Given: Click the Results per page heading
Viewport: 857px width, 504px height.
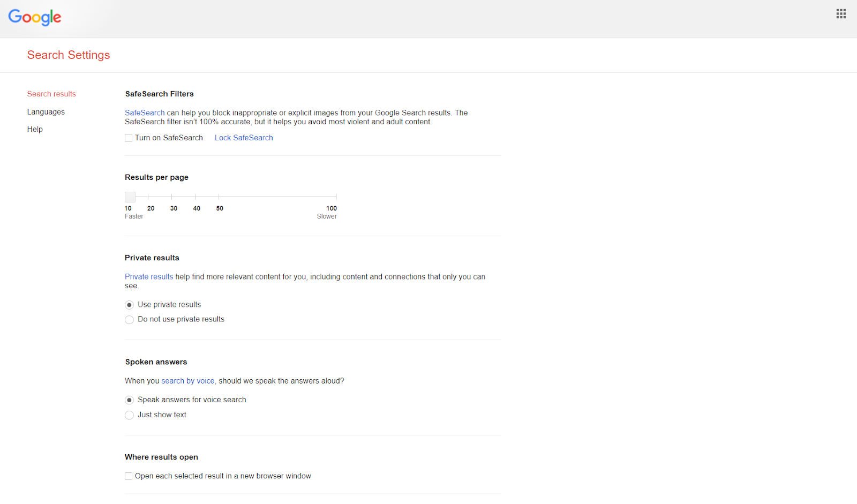Looking at the screenshot, I should coord(156,177).
